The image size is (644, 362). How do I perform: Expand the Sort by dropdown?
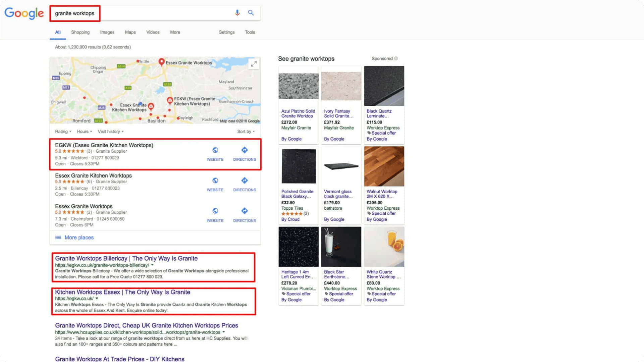coord(246,132)
